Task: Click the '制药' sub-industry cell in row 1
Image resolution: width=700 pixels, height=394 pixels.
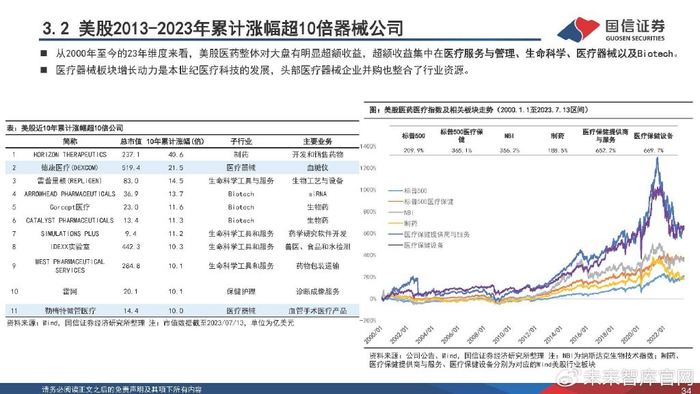Action: (x=241, y=154)
